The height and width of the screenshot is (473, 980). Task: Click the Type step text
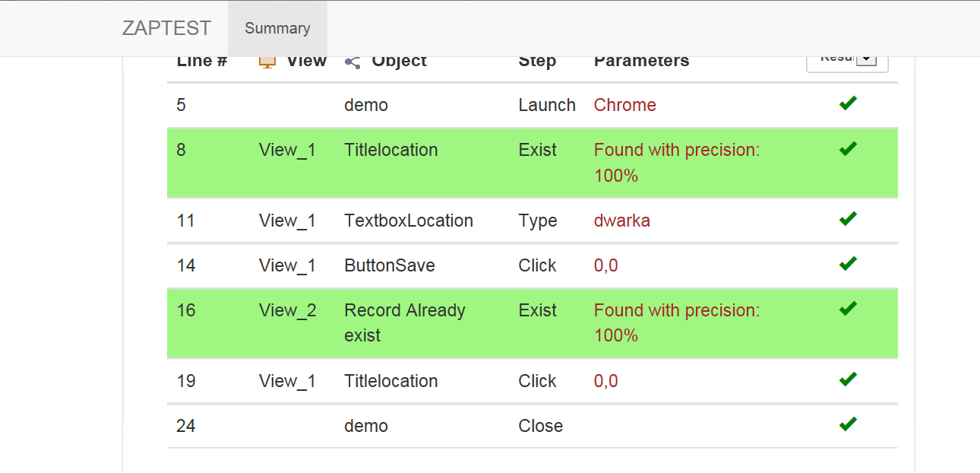[538, 221]
